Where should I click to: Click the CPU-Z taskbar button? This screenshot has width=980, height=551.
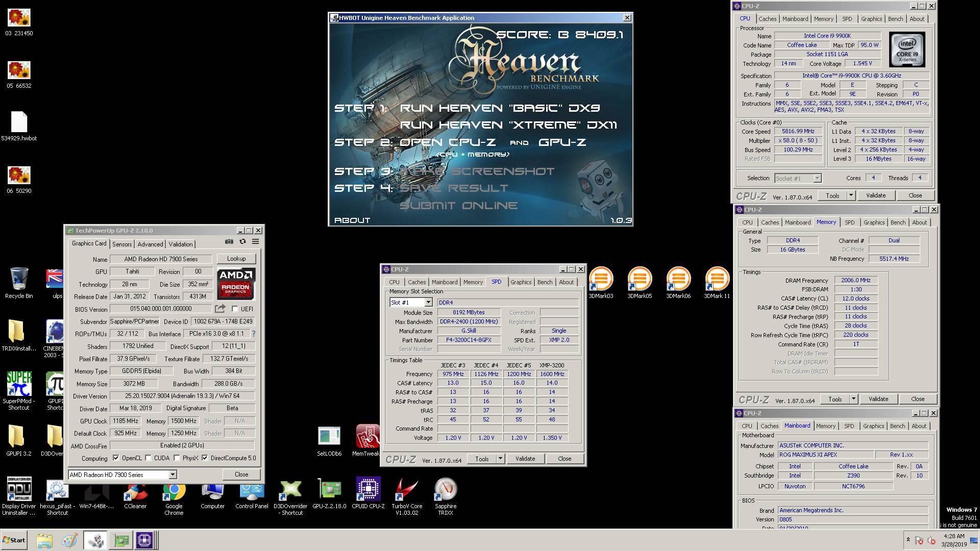[x=144, y=540]
